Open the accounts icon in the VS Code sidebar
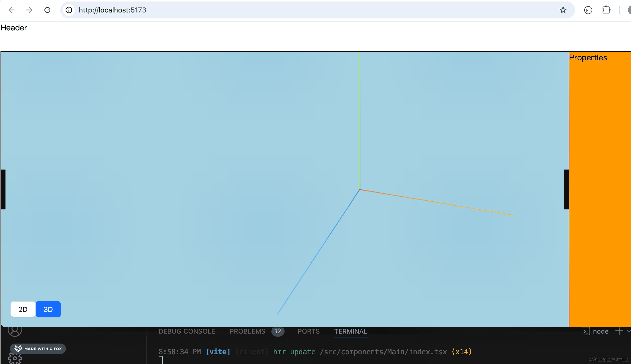The height and width of the screenshot is (364, 631). pos(15,331)
